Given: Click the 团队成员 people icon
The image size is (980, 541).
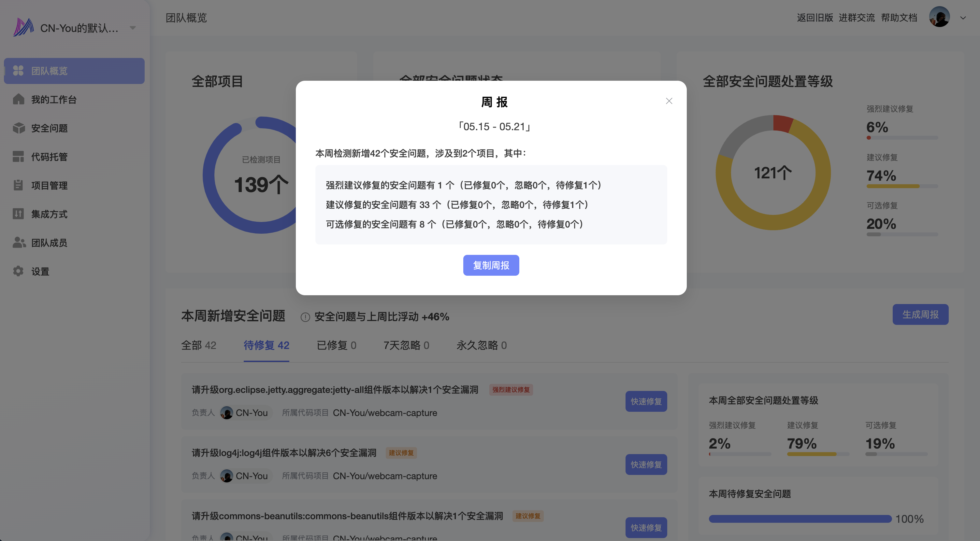Looking at the screenshot, I should pyautogui.click(x=18, y=243).
